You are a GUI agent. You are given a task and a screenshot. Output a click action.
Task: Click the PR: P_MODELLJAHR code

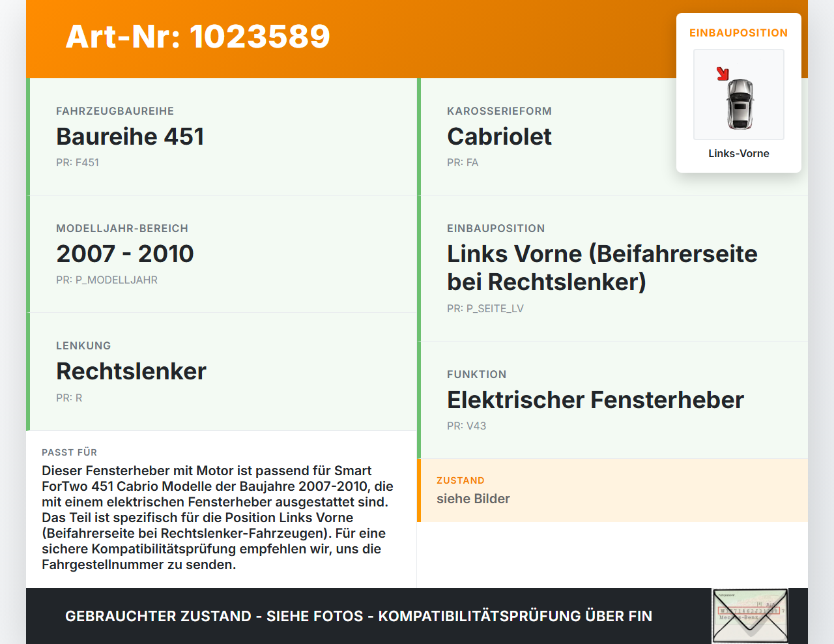(107, 280)
